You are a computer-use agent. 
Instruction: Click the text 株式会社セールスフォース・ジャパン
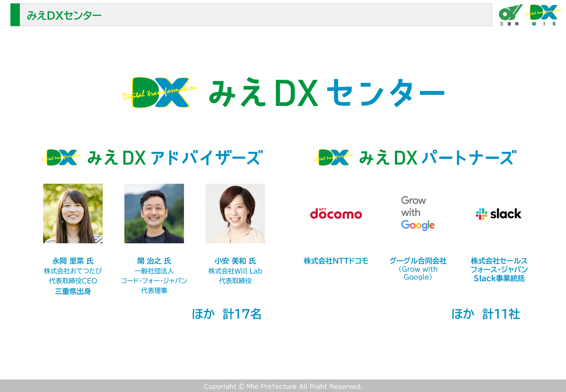(499, 265)
